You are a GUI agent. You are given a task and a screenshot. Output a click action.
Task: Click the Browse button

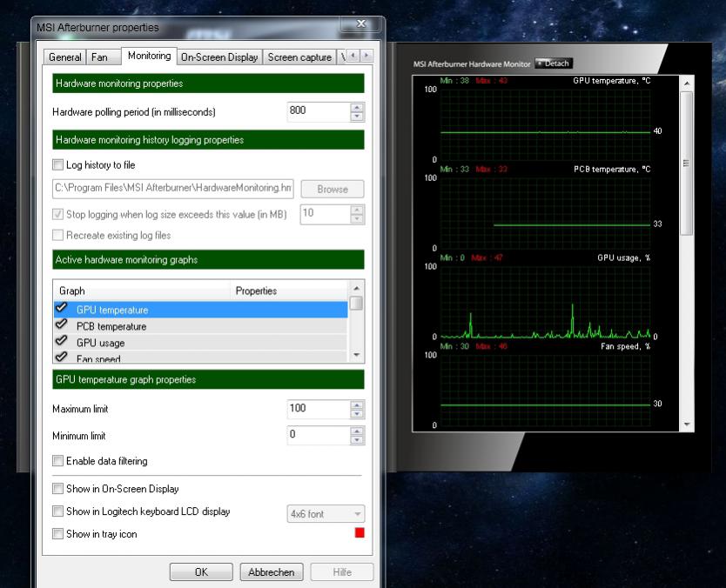click(x=333, y=189)
